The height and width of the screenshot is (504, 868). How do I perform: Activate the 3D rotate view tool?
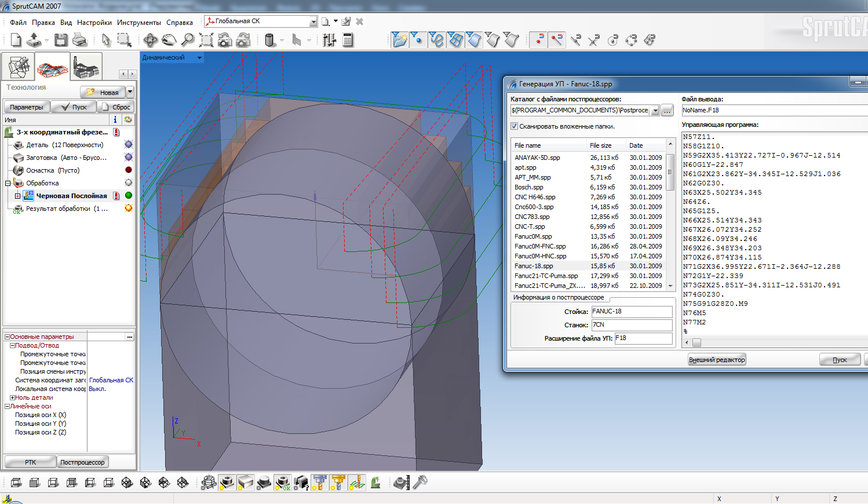point(151,40)
